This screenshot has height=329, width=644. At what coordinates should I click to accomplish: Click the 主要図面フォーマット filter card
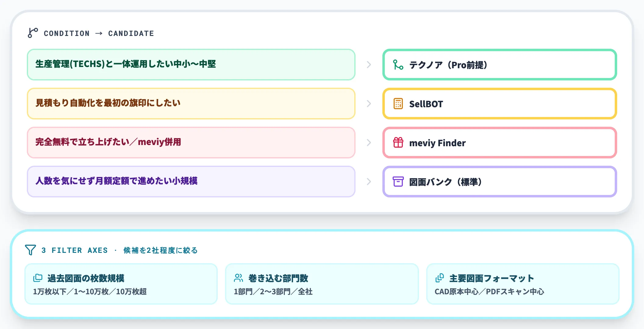click(x=523, y=284)
